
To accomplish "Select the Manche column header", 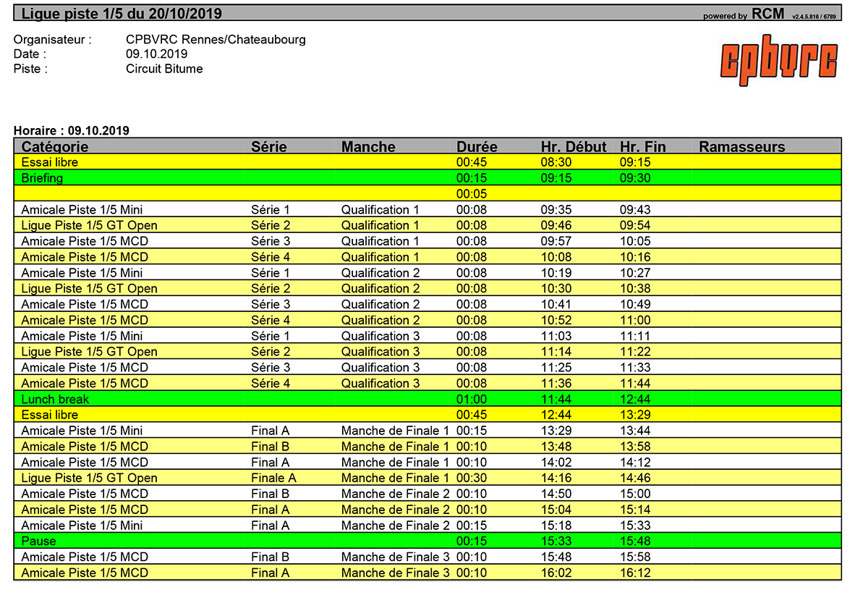I will [x=368, y=147].
